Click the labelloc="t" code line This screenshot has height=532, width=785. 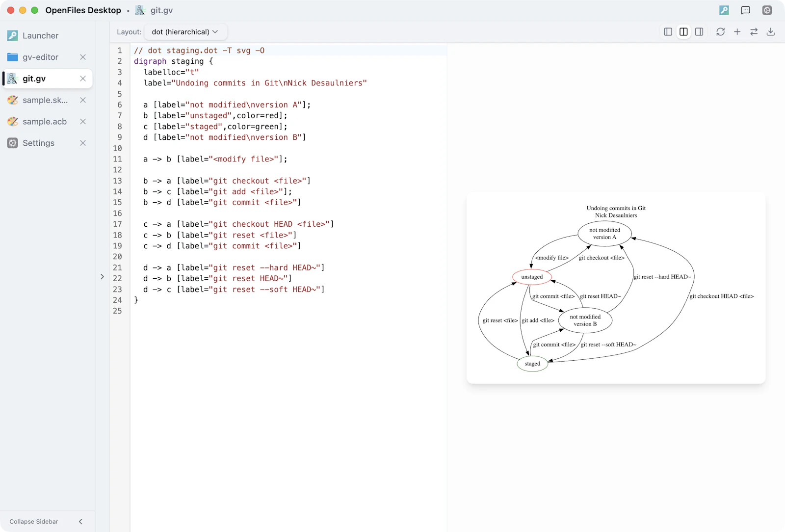171,72
